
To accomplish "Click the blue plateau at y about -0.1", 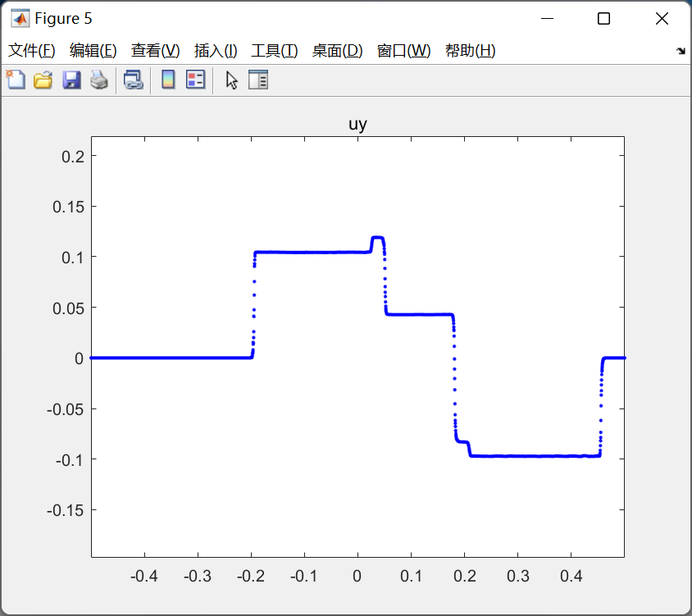I will 535,456.
